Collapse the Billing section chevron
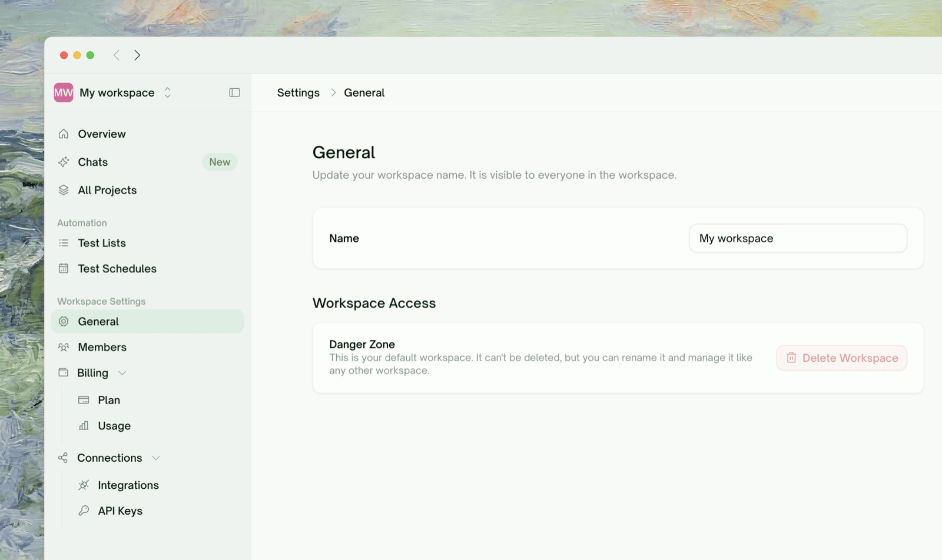This screenshot has width=942, height=560. pos(122,373)
